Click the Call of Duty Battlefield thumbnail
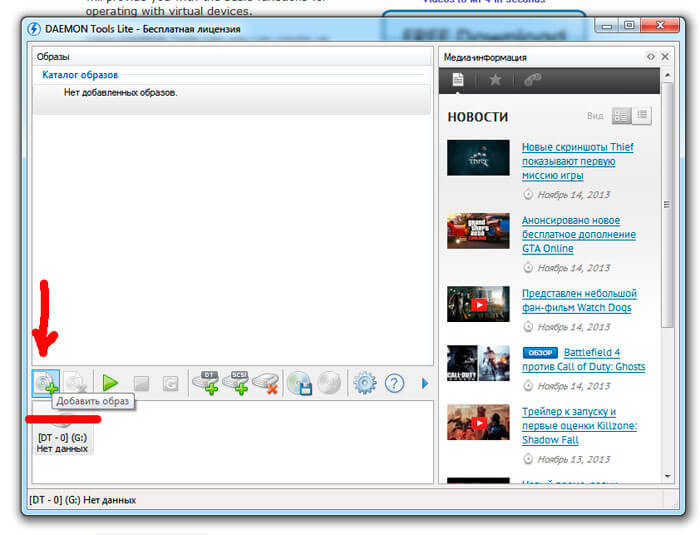Viewport: 700px width, 535px height. click(x=478, y=363)
